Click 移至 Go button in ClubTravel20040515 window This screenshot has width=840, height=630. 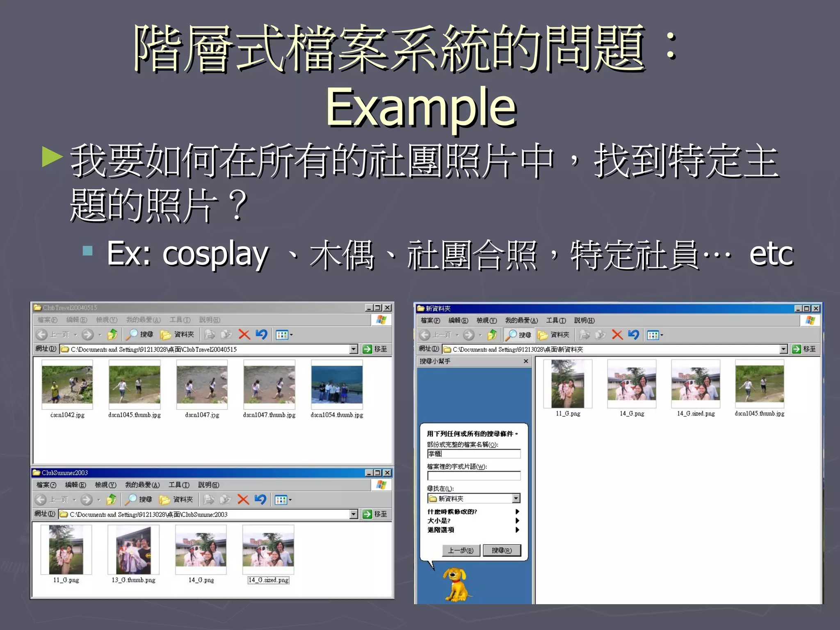[375, 349]
